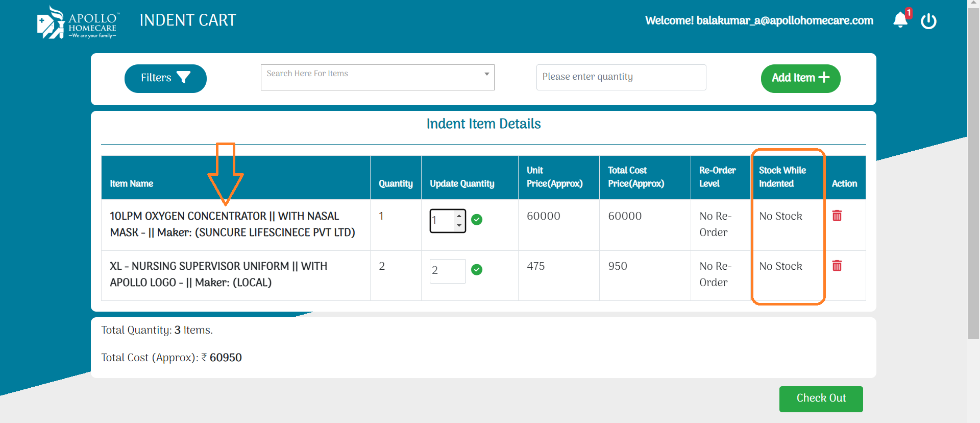Click the Item Name column header

tap(132, 183)
